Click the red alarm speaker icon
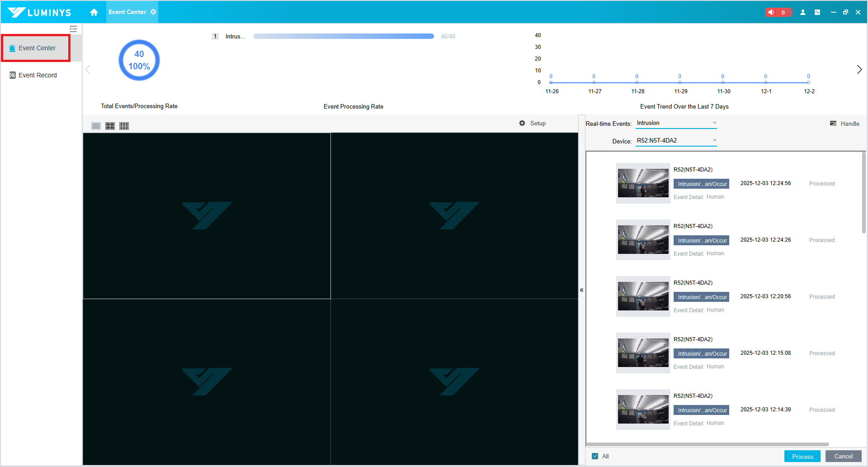 [771, 12]
